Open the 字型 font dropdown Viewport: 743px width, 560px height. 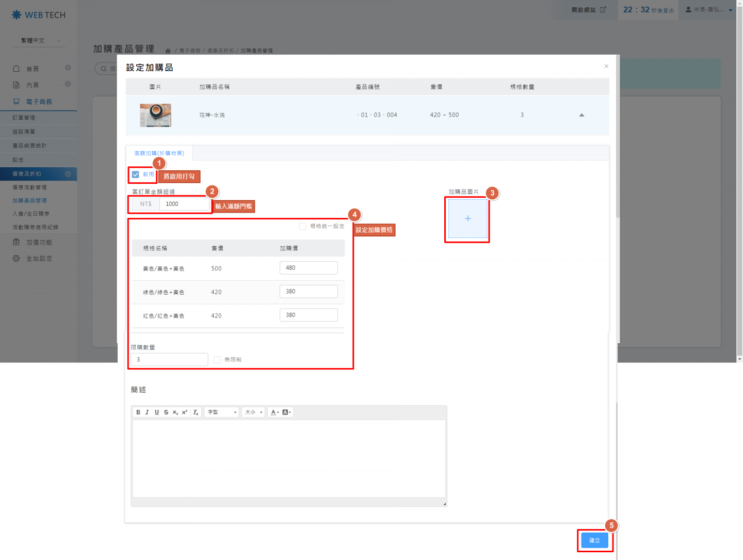coord(222,412)
